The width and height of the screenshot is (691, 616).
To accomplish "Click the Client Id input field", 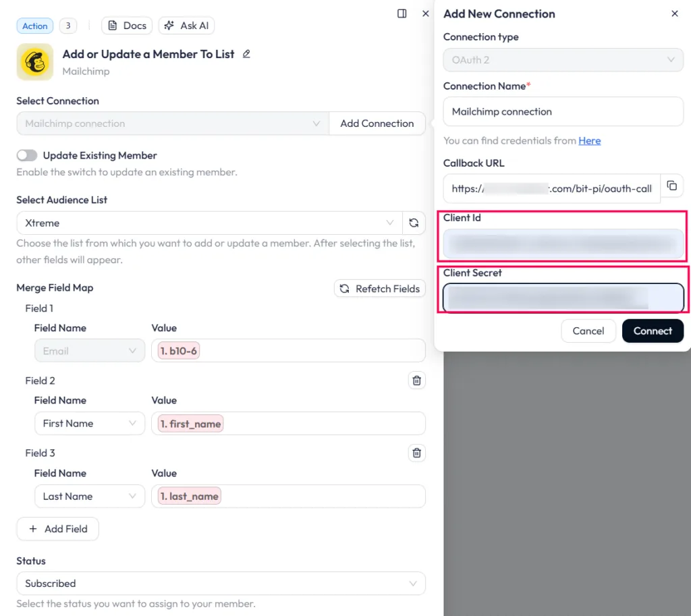I will pos(563,243).
